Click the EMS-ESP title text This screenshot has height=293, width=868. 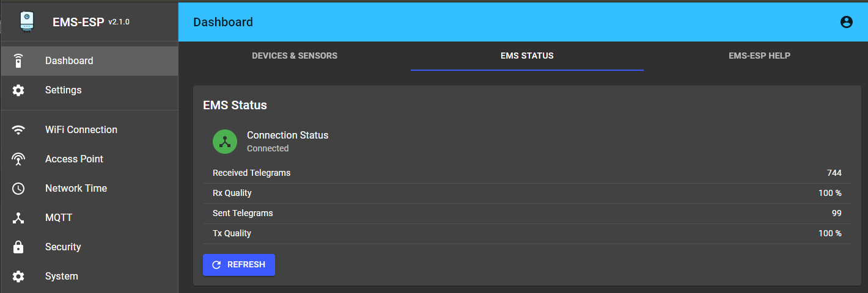79,23
